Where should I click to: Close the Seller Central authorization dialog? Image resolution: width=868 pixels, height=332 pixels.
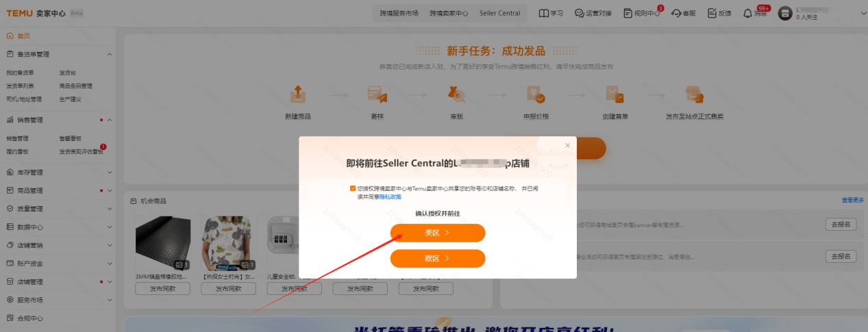tap(567, 145)
